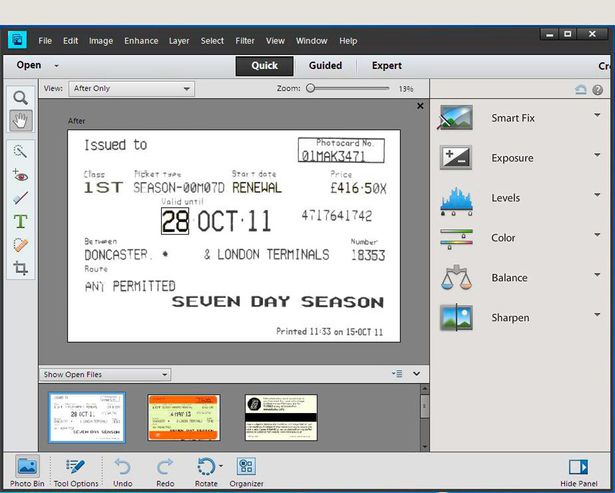Select the ticket back side thumbnail
Viewport: 615px width, 493px height.
coord(281,418)
